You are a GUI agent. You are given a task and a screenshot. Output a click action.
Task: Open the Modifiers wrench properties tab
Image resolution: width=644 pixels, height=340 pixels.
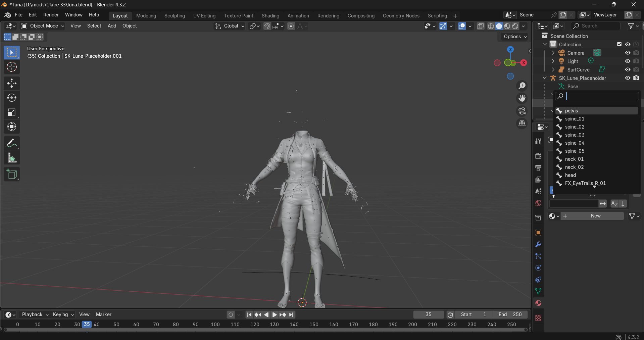[x=538, y=244]
